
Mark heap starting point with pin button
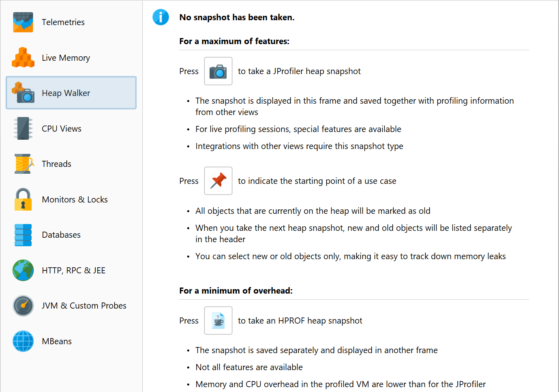(218, 181)
